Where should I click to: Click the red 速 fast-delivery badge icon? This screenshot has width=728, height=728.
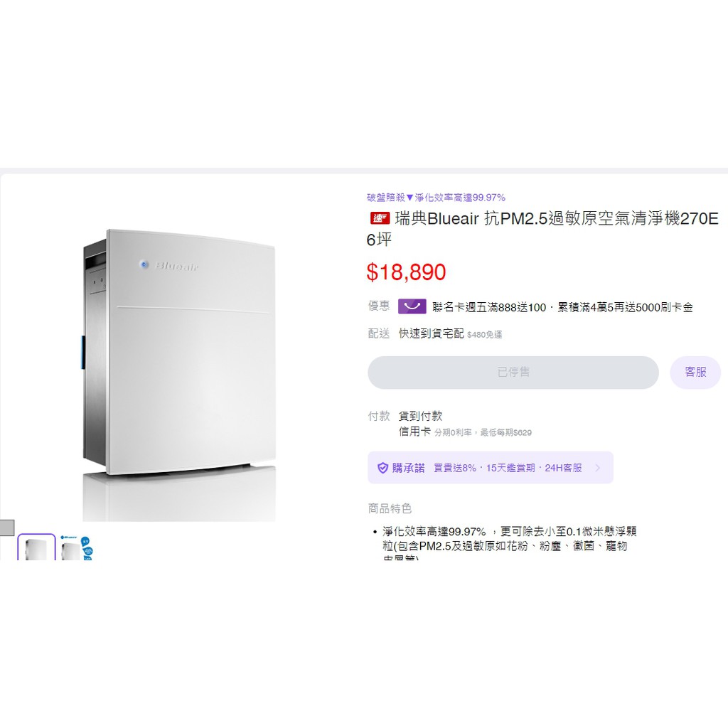(380, 218)
